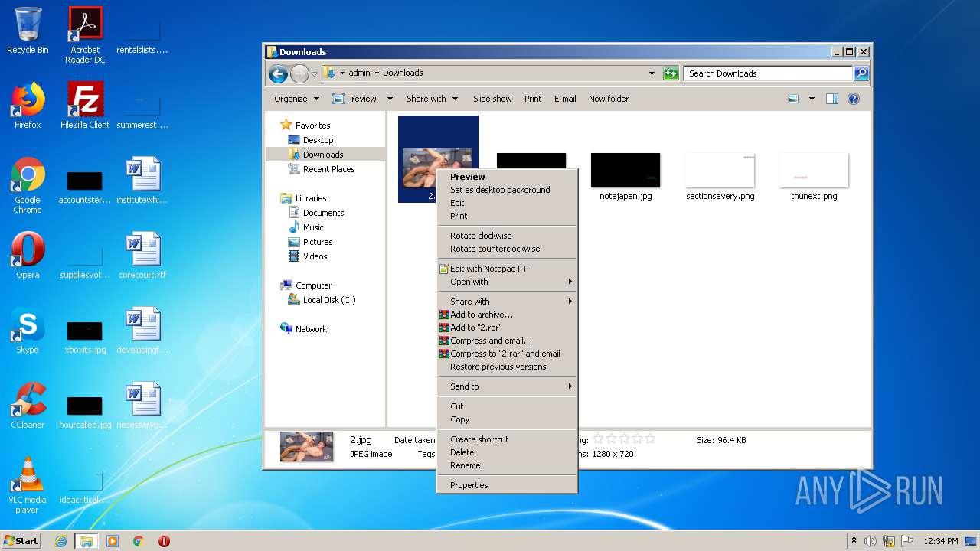Viewport: 980px width, 551px height.
Task: Choose Delete from context menu
Action: [507, 452]
